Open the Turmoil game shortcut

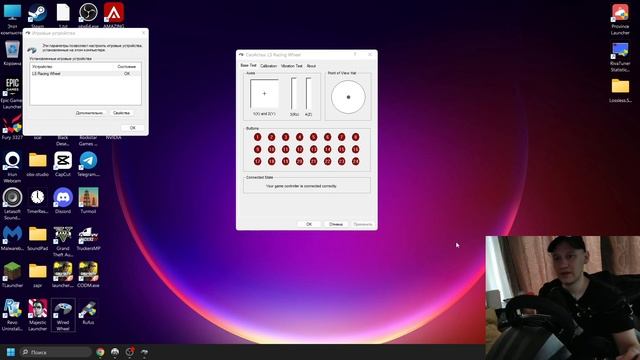tap(88, 201)
